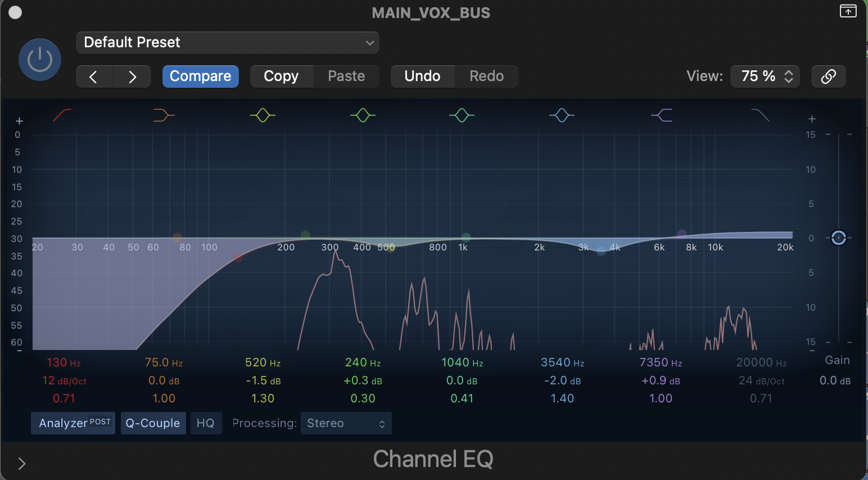Select the yellow 520 Hz peak band icon
Screen dimensions: 868x480
pyautogui.click(x=263, y=115)
